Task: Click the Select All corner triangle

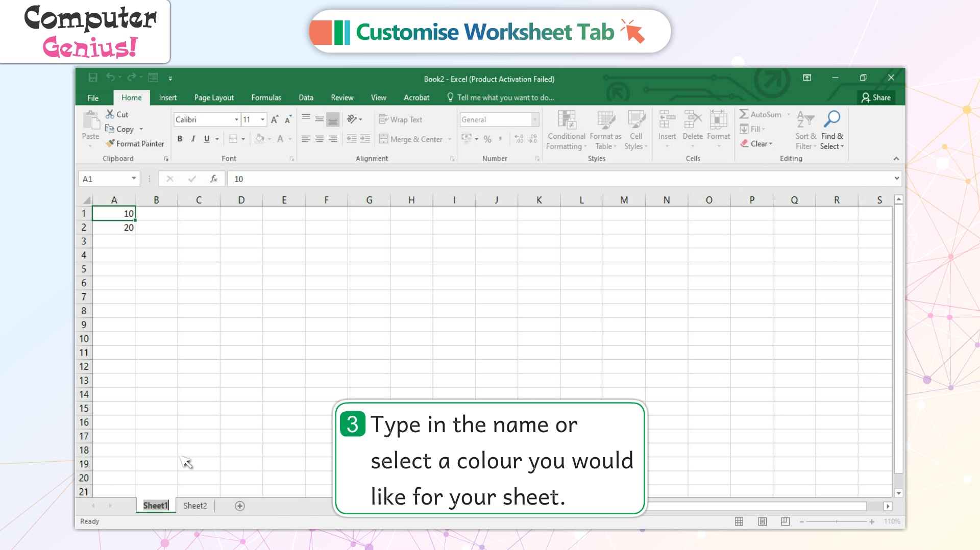Action: pos(86,199)
